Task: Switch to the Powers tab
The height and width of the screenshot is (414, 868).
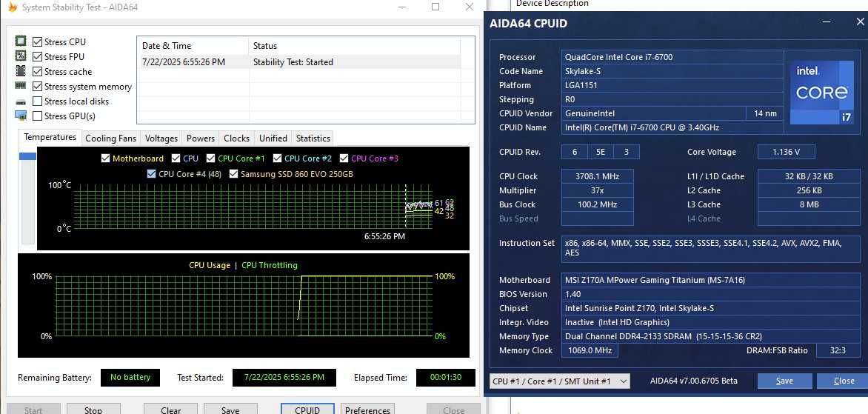Action: (x=201, y=138)
